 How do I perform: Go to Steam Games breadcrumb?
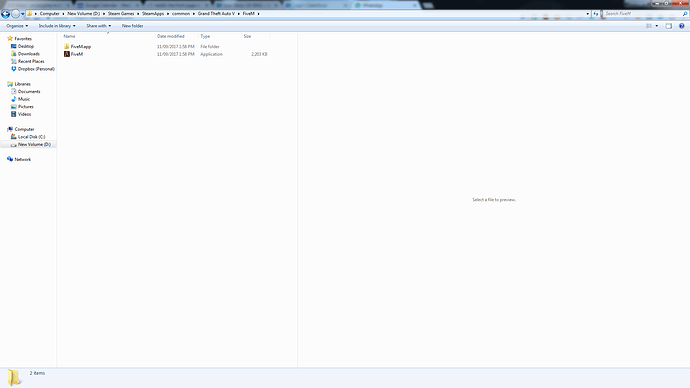[x=121, y=14]
